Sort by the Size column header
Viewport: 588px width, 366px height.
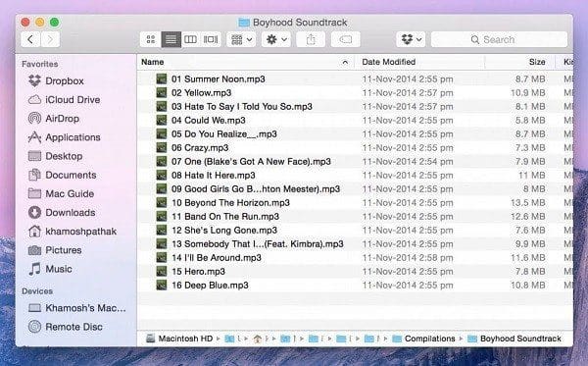click(537, 62)
